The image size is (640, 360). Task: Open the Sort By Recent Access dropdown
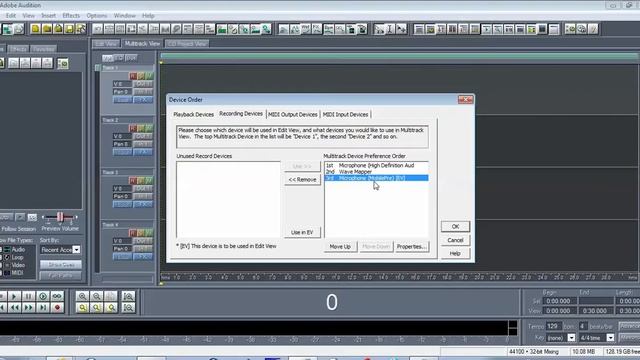tap(76, 250)
